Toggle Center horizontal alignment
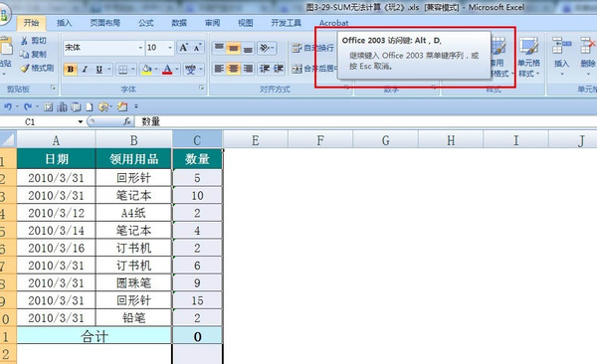Image resolution: width=597 pixels, height=364 pixels. 233,69
